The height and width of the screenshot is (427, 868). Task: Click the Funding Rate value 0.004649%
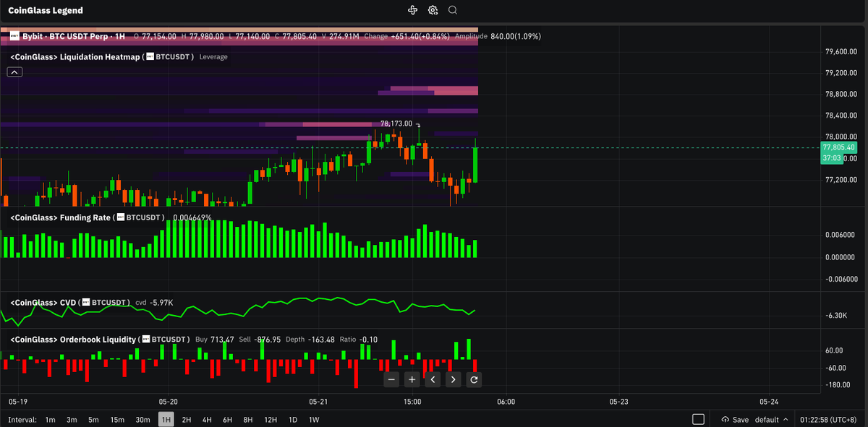coord(192,217)
